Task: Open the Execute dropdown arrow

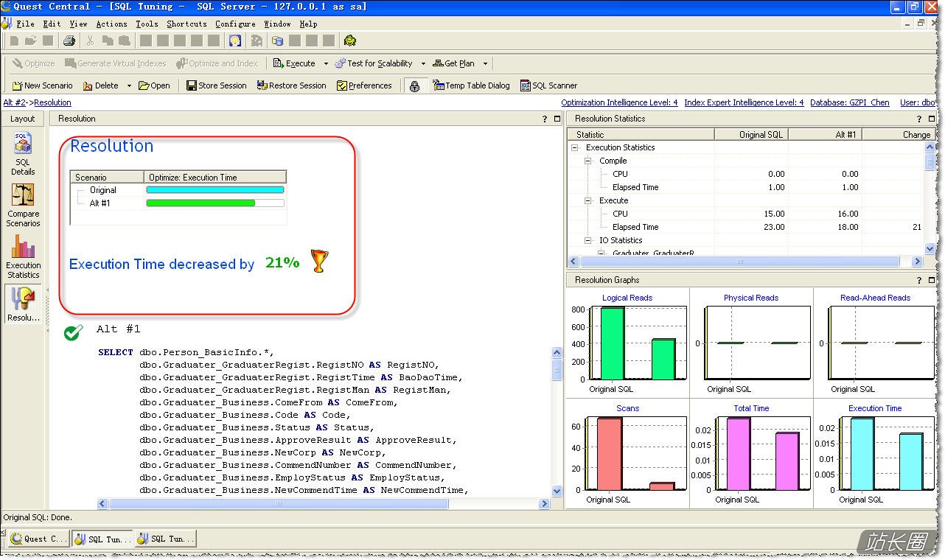Action: 326,63
